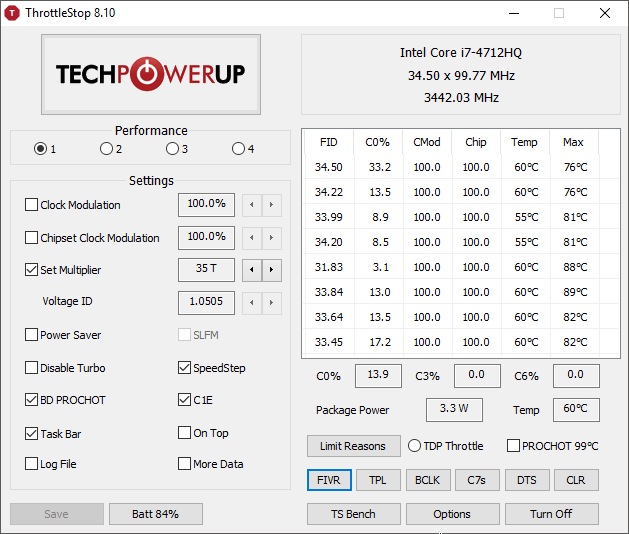This screenshot has width=629, height=534.
Task: Check the More Data option
Action: pos(185,464)
